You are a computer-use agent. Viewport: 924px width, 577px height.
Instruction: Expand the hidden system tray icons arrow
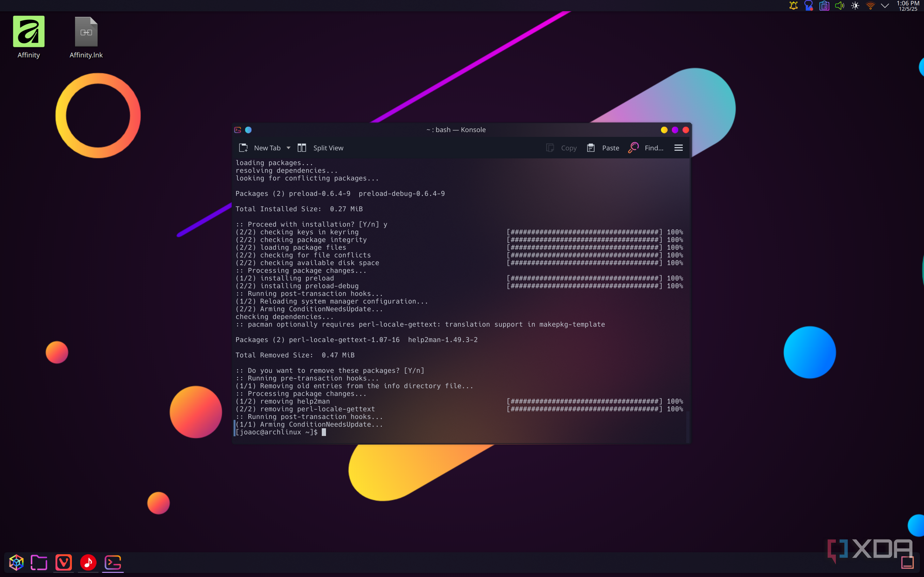[x=885, y=6]
